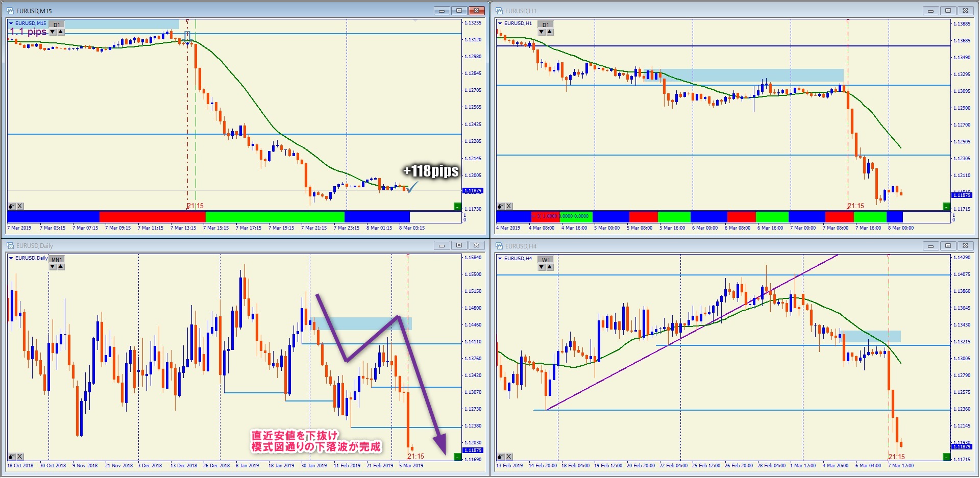Click '5 Mar 08:00' on H1 time axis
Image resolution: width=980 pixels, height=478 pixels.
(640, 228)
